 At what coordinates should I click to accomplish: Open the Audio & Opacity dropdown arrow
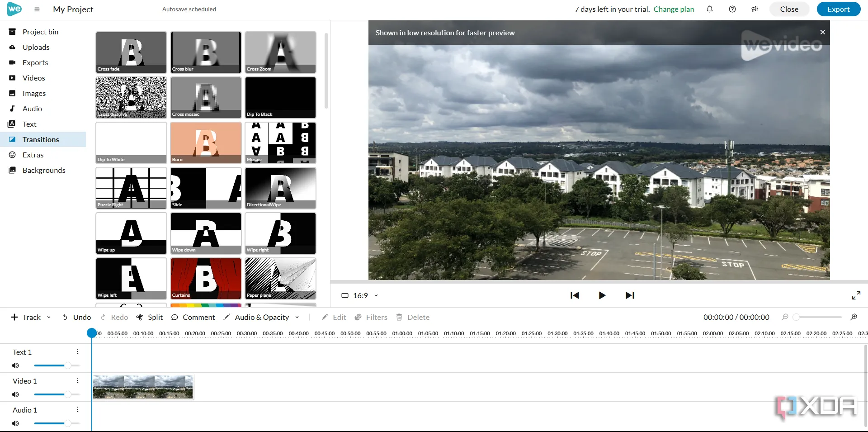pyautogui.click(x=297, y=317)
